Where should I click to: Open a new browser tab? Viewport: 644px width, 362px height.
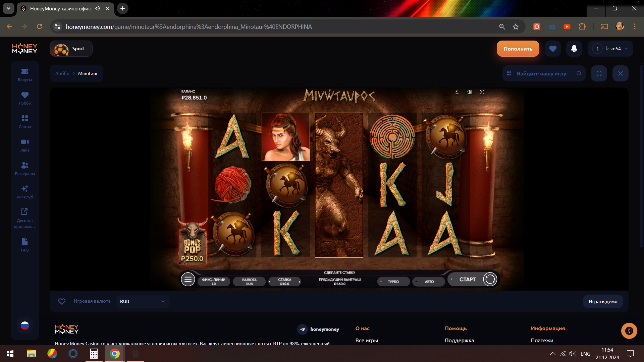coord(123,8)
